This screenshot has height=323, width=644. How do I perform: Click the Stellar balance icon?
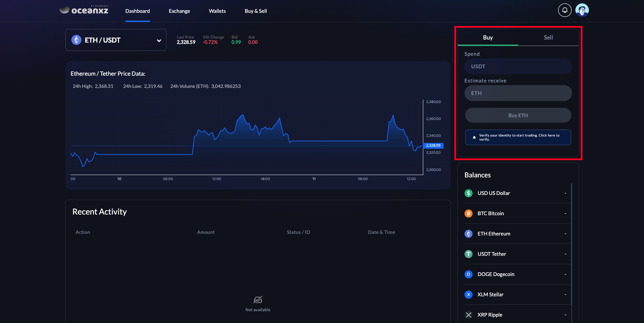click(x=469, y=295)
